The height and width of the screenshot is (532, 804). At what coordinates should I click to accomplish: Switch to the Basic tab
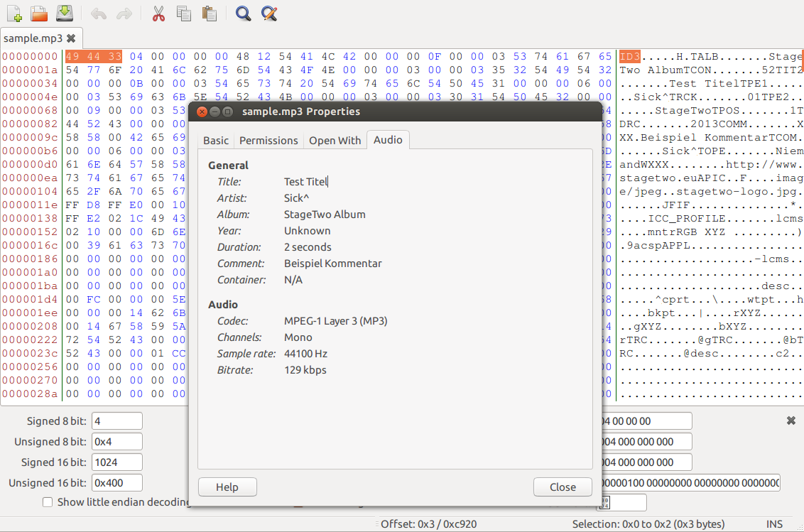coord(216,141)
